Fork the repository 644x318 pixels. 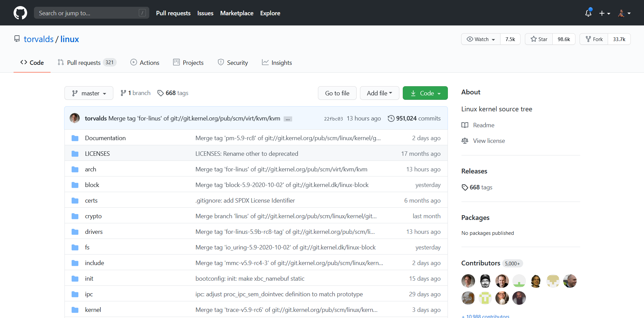[x=594, y=39]
